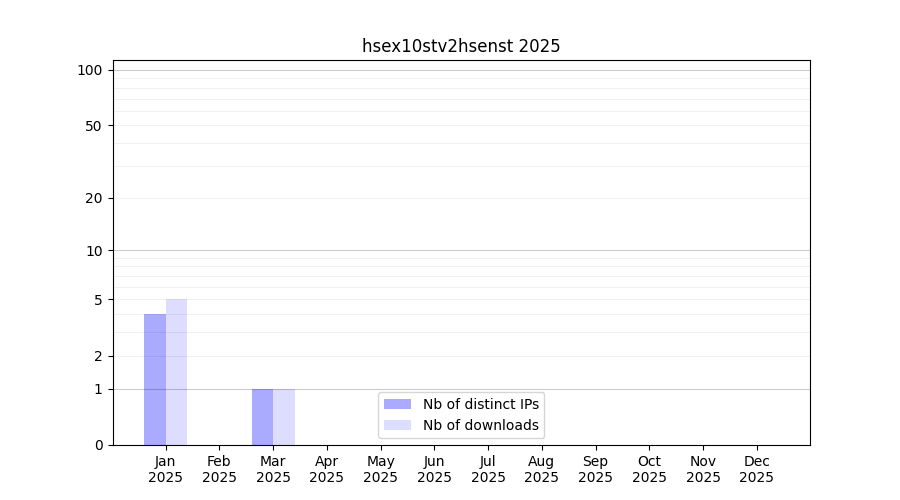Viewport: 900px width, 500px height.
Task: Click the Apr 2025 x-axis label
Action: pyautogui.click(x=327, y=469)
